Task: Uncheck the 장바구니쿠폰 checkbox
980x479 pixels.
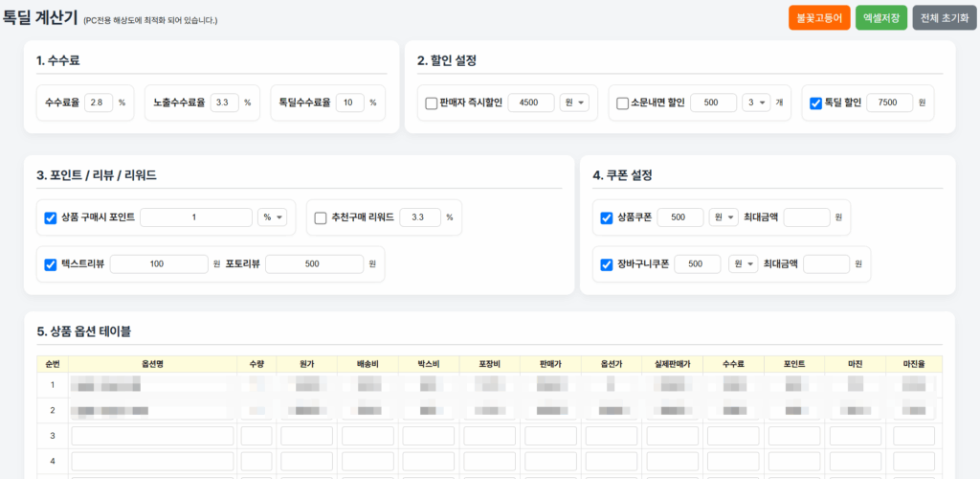Action: click(x=606, y=264)
